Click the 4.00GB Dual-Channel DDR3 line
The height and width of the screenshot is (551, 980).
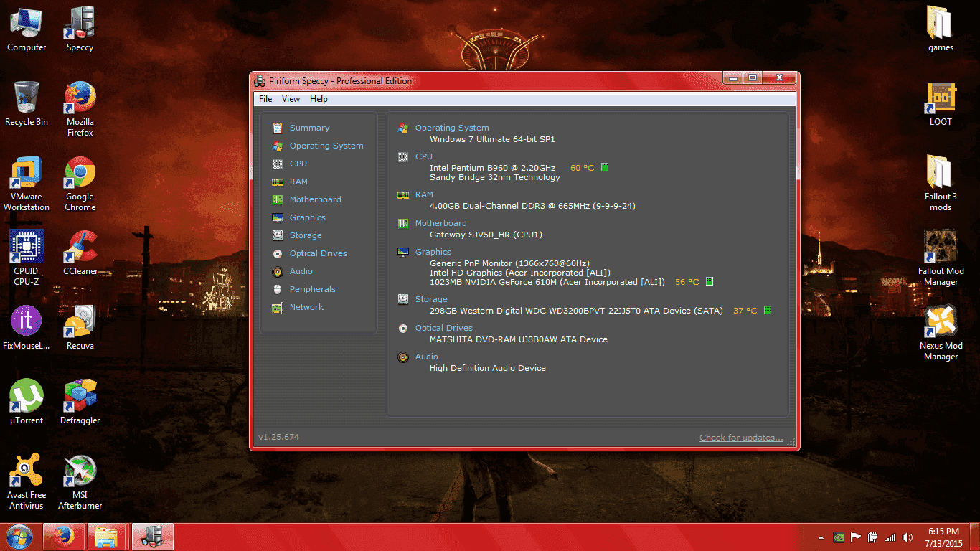(532, 206)
